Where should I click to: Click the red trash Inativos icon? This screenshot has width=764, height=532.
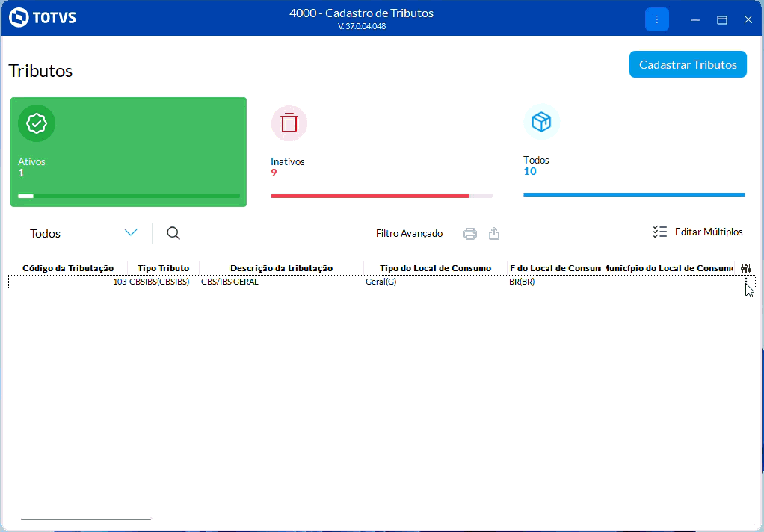point(289,123)
